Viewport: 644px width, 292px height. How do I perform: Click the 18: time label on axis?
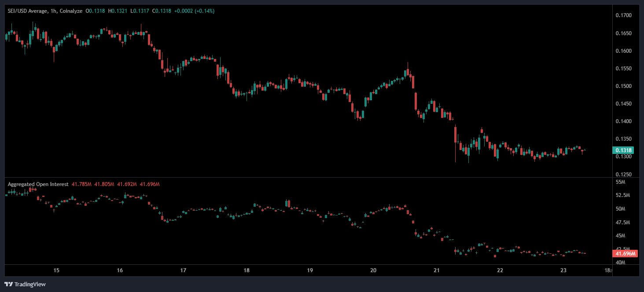pyautogui.click(x=608, y=270)
